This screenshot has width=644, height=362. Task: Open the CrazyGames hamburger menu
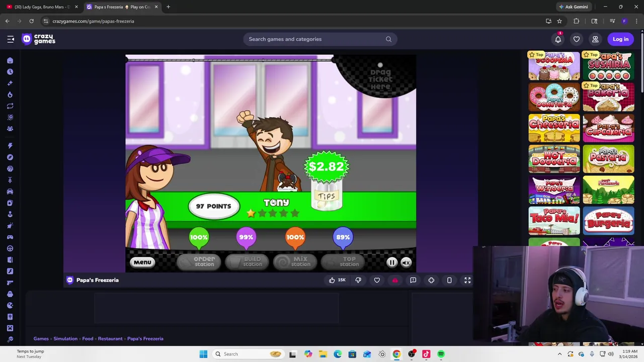pos(11,39)
